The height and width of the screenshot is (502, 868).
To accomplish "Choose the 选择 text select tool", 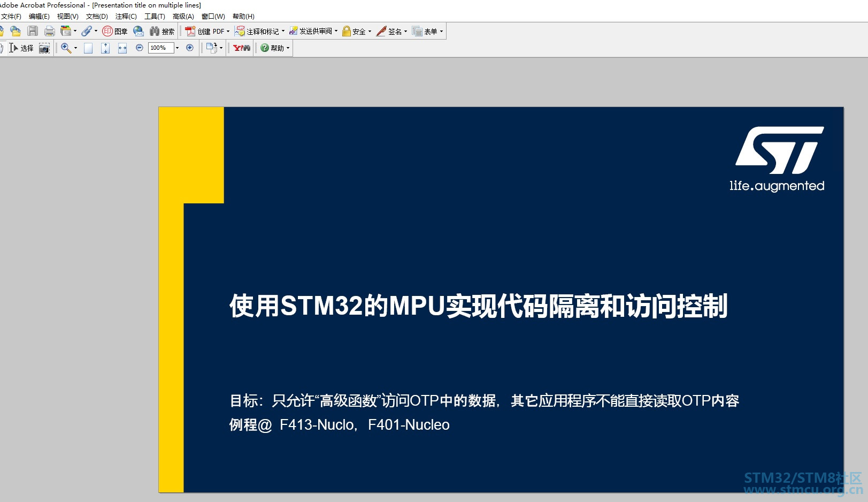I will pyautogui.click(x=21, y=48).
